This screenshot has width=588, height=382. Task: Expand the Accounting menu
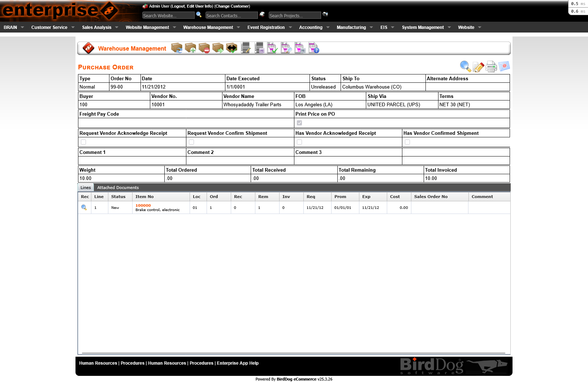[x=311, y=27]
